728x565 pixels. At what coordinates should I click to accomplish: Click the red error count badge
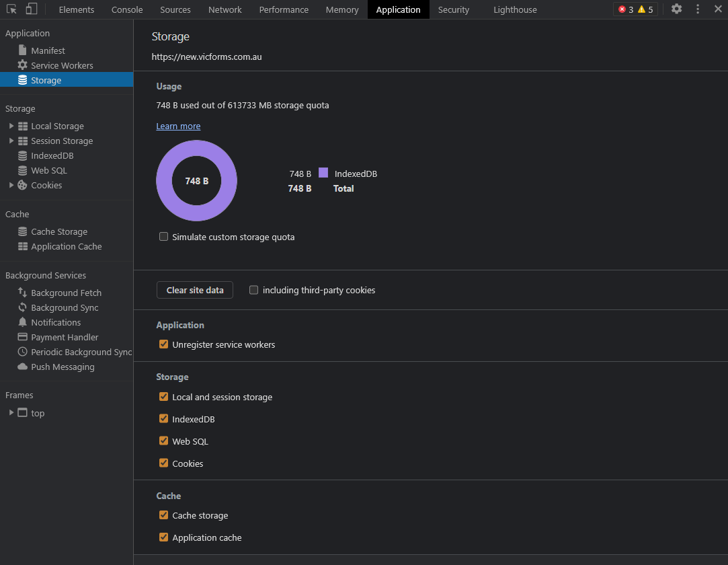626,9
